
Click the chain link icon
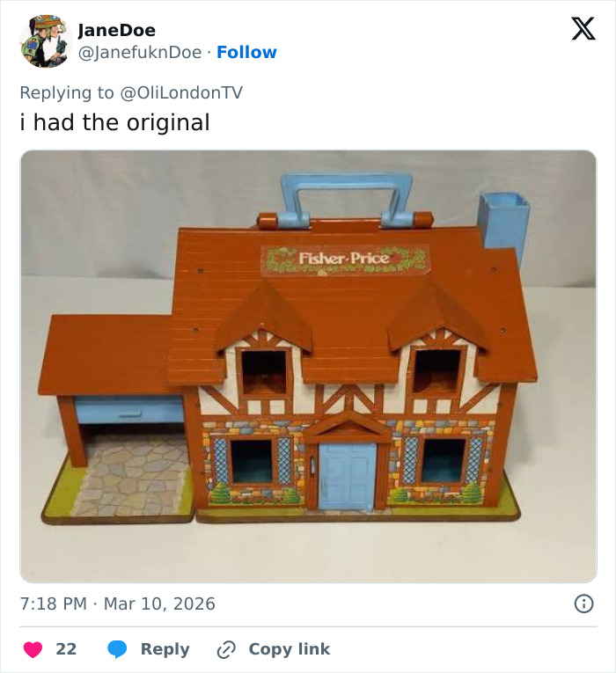[227, 649]
